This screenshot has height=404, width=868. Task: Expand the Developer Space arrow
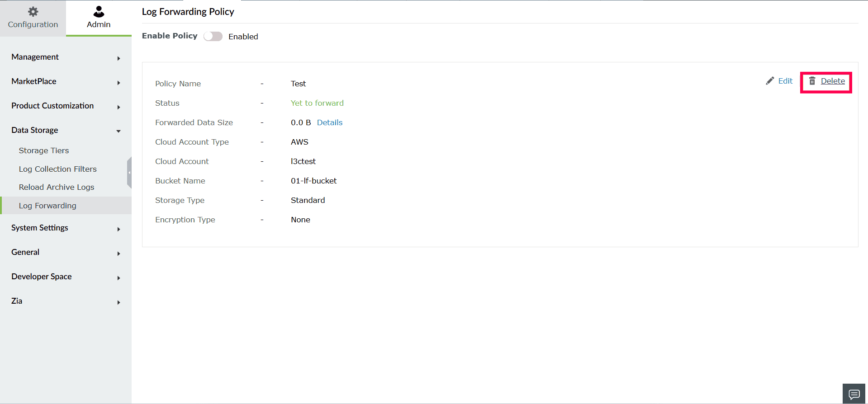click(119, 278)
